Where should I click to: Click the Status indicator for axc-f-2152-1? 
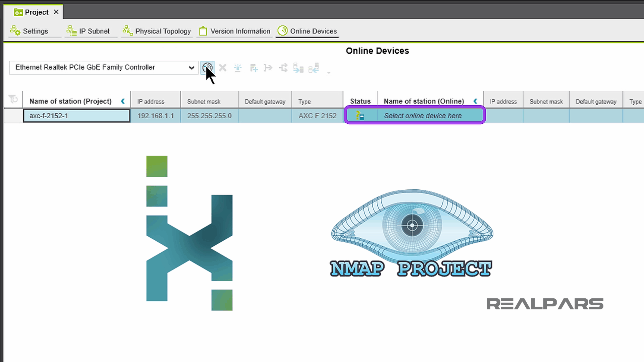tap(360, 115)
